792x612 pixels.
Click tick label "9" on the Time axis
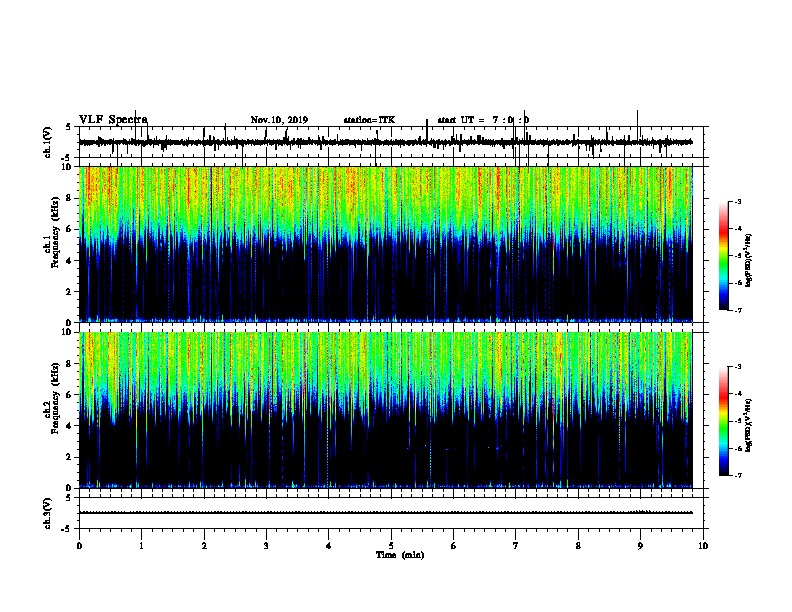640,546
